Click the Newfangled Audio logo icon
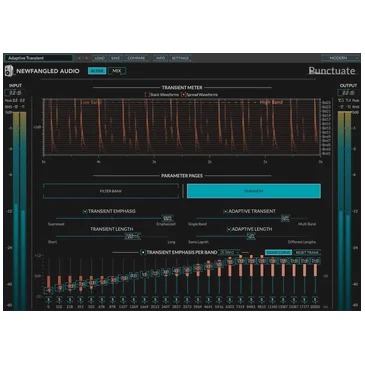 pyautogui.click(x=10, y=71)
